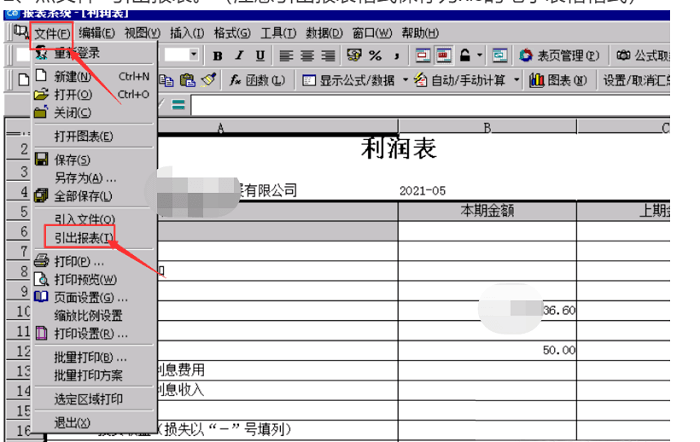The width and height of the screenshot is (700, 442).
Task: Click the book icon beside 页面设置(G)
Action: tap(41, 297)
